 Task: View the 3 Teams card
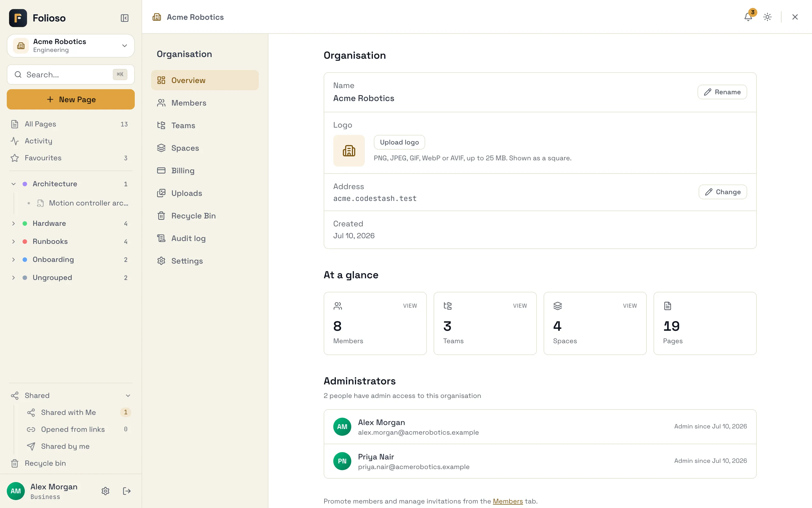pos(485,323)
